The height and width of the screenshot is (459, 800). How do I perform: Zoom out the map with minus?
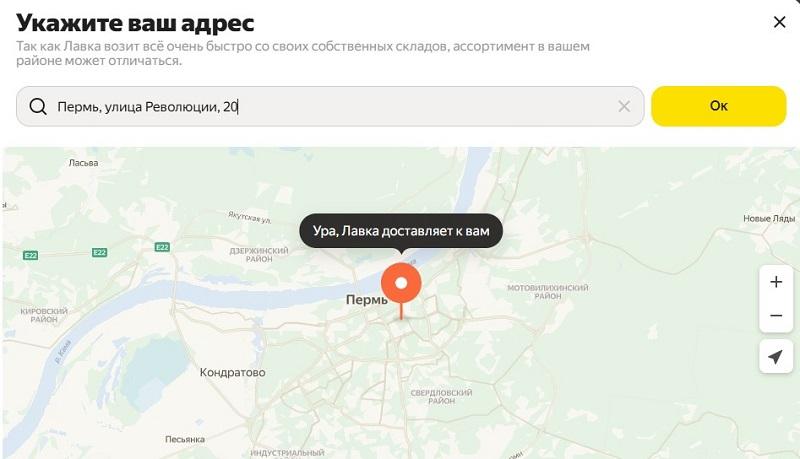coord(776,316)
